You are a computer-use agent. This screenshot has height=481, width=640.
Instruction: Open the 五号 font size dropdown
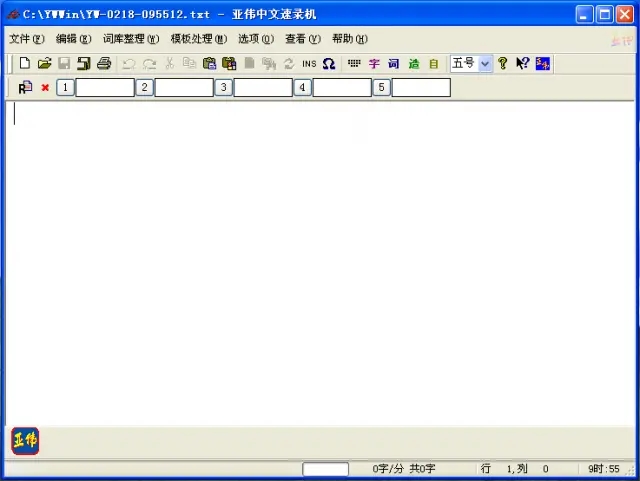pyautogui.click(x=485, y=64)
